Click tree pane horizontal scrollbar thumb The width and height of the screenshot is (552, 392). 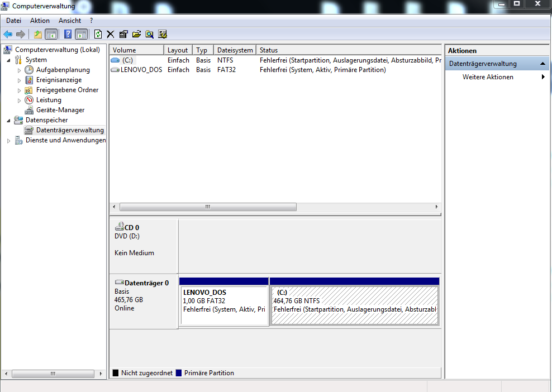(53, 374)
